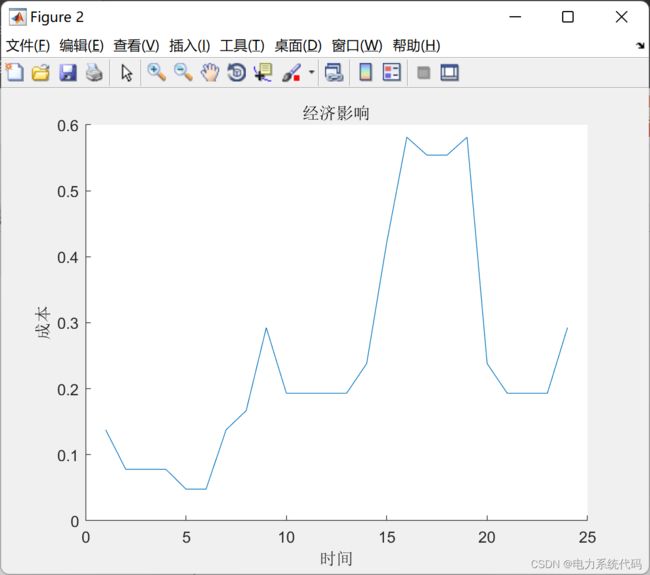Click the MATLAB logo in title bar
Screen dimensions: 650x575
point(17,17)
